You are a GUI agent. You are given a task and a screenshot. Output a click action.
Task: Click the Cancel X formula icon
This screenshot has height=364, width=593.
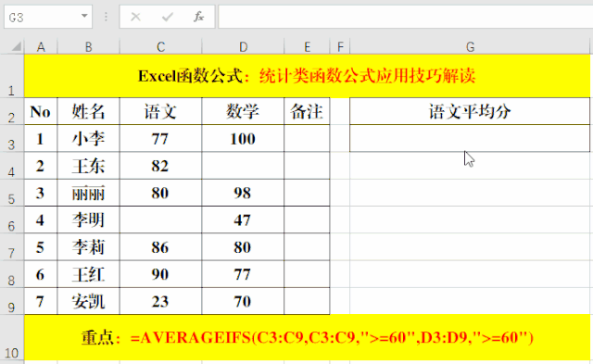pos(135,17)
